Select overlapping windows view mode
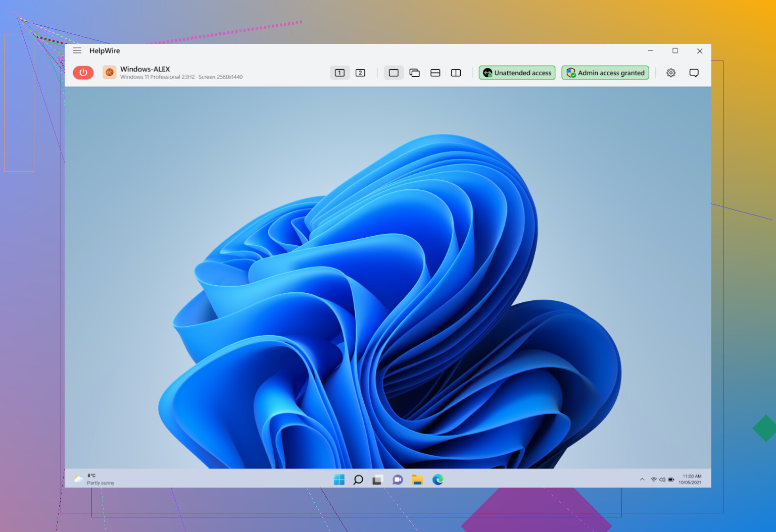Screen dimensions: 776x532 (414, 73)
